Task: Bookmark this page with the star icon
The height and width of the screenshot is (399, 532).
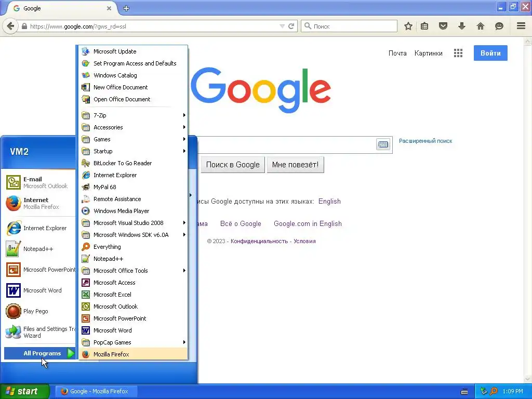Action: 408,26
